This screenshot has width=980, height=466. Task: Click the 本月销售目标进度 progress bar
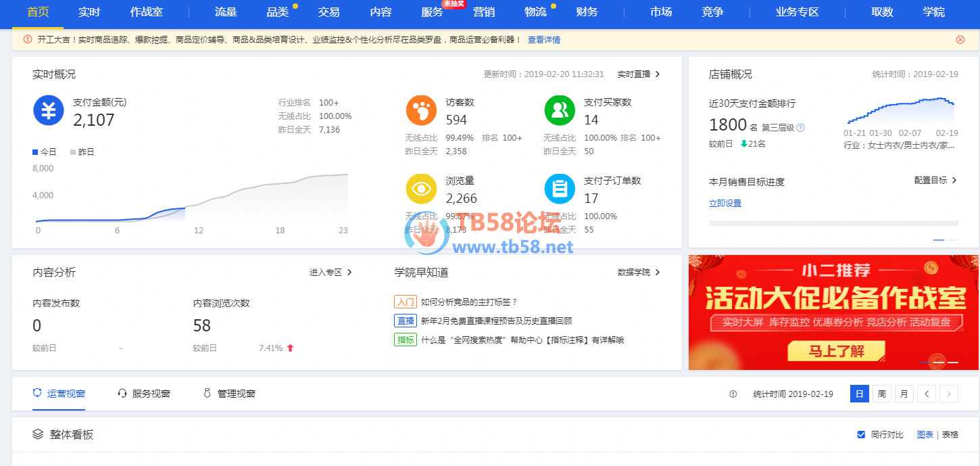(833, 223)
